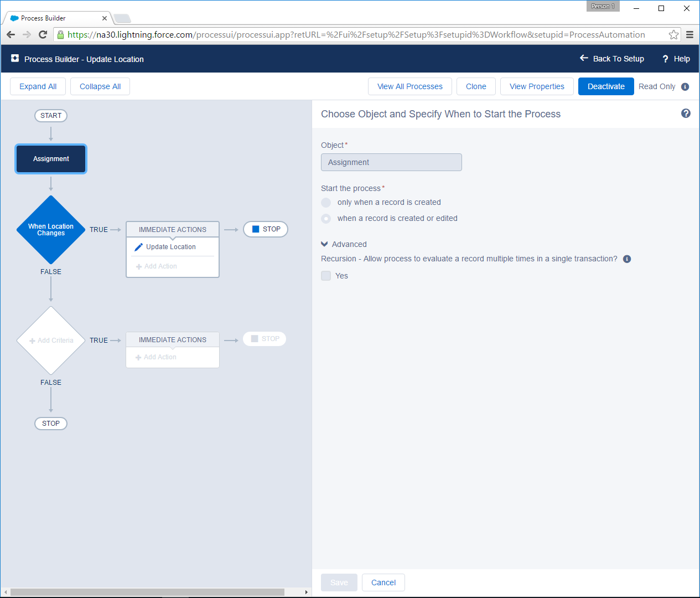Click the Read Only label

[x=657, y=86]
